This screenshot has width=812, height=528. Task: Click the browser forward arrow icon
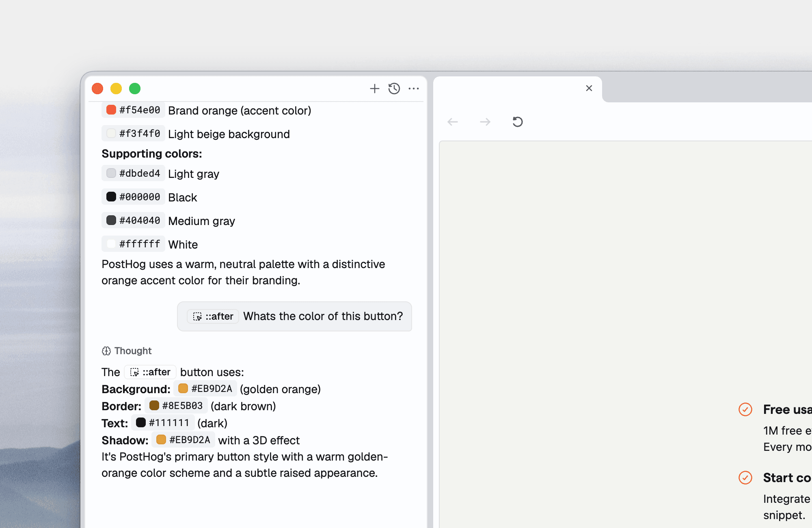click(485, 122)
